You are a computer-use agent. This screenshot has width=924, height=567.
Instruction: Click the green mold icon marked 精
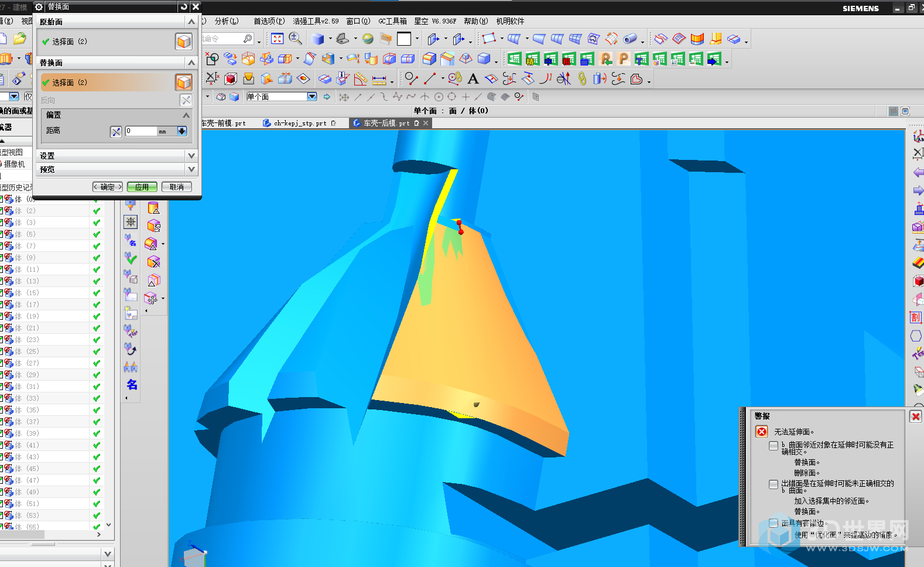(532, 59)
